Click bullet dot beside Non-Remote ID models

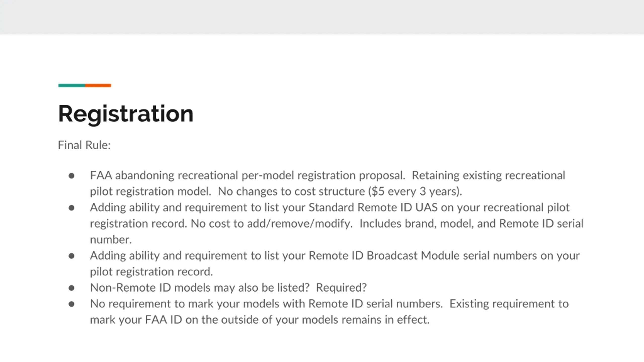pos(71,288)
